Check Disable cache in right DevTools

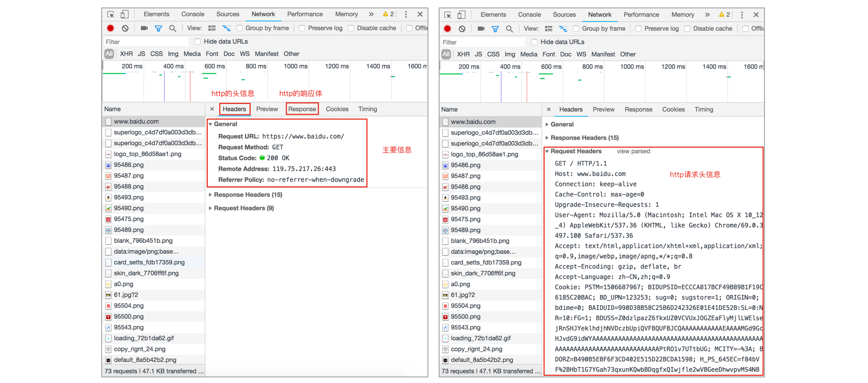pos(688,29)
